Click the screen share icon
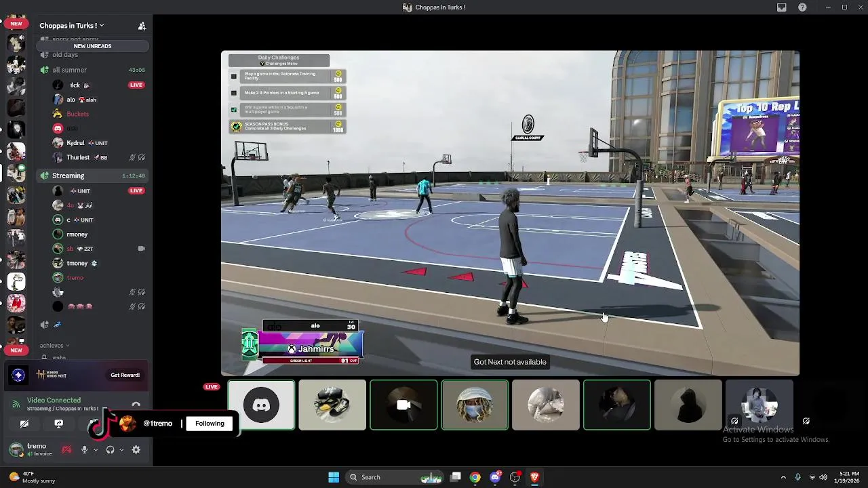This screenshot has height=488, width=868. point(59,424)
